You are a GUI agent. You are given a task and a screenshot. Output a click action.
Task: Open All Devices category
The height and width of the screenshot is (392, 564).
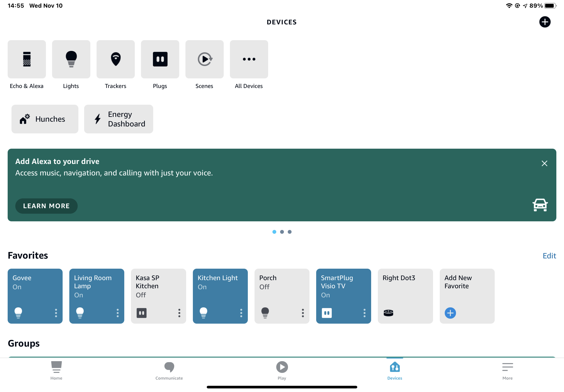pyautogui.click(x=249, y=59)
